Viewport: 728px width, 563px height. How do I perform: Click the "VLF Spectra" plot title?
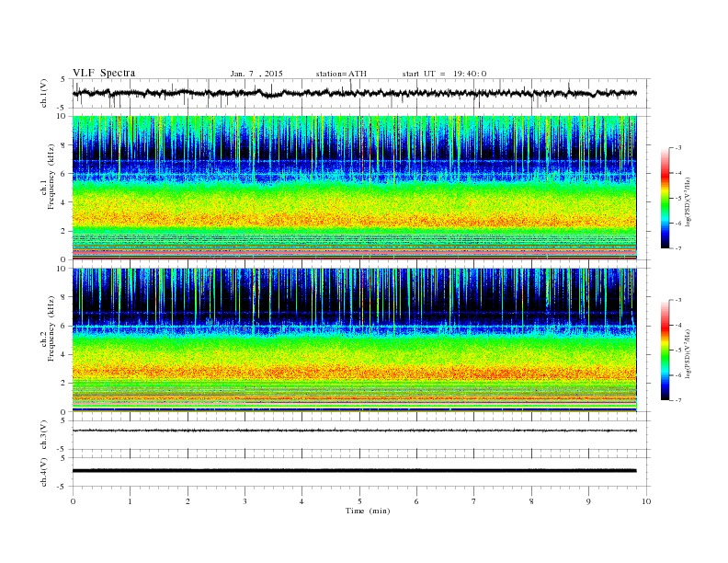click(104, 73)
